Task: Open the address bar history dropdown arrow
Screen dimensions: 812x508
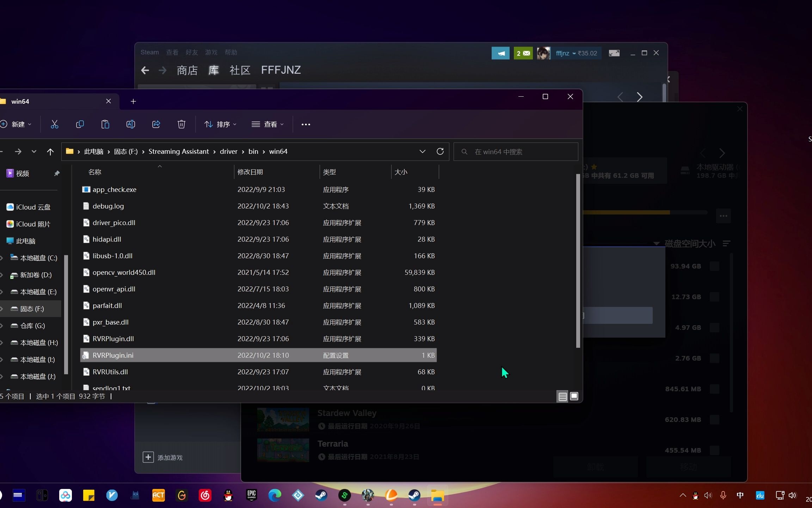Action: 422,151
